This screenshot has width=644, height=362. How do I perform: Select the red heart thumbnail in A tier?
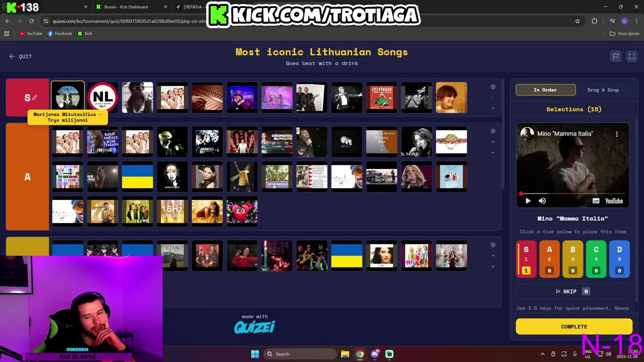pyautogui.click(x=242, y=211)
